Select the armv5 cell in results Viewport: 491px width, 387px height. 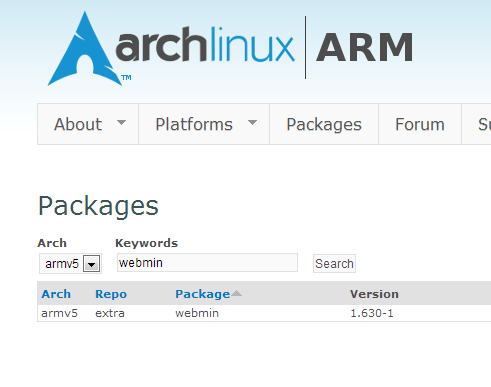59,313
